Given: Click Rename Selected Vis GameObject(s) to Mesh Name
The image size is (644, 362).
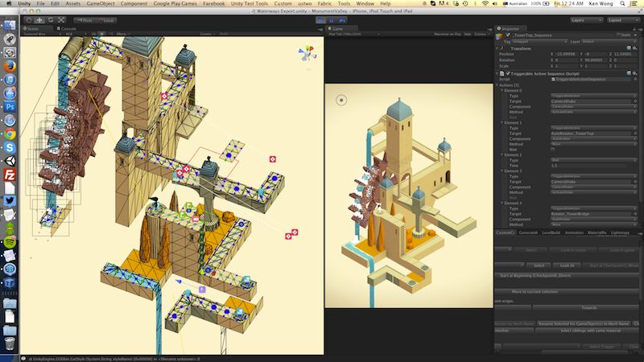Looking at the screenshot, I should point(584,324).
